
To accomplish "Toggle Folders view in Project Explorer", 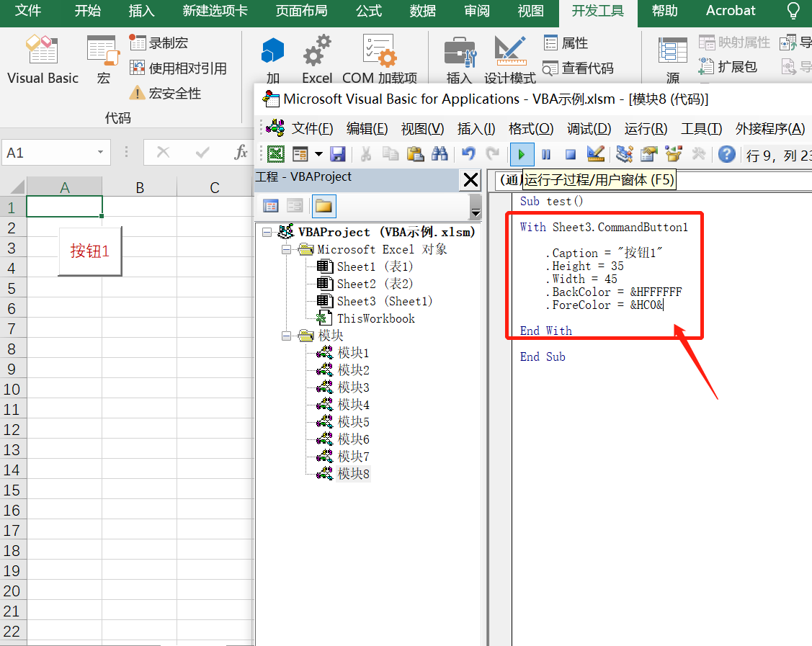I will [x=324, y=206].
